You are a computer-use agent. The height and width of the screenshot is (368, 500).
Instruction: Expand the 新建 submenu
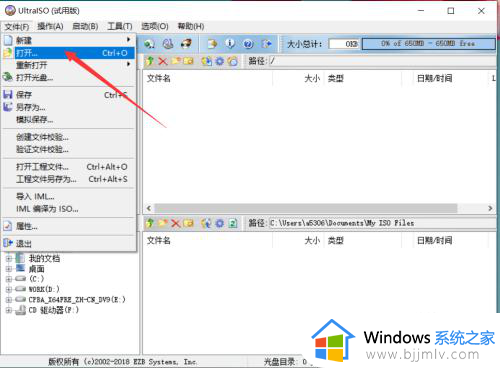[x=69, y=40]
